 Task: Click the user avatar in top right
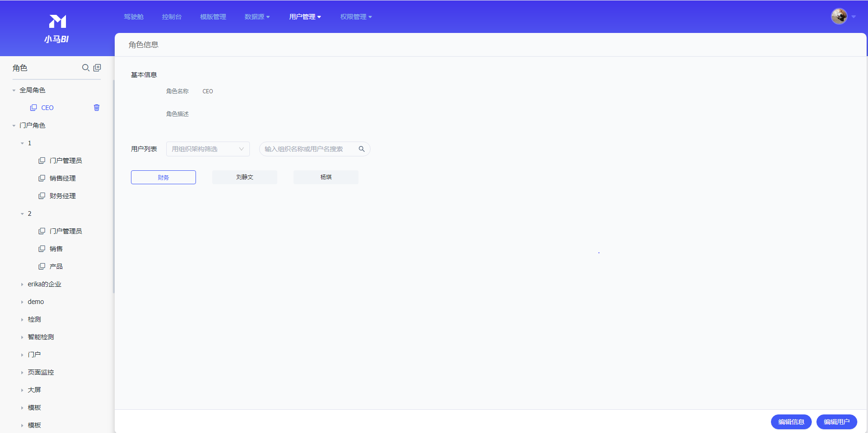839,17
